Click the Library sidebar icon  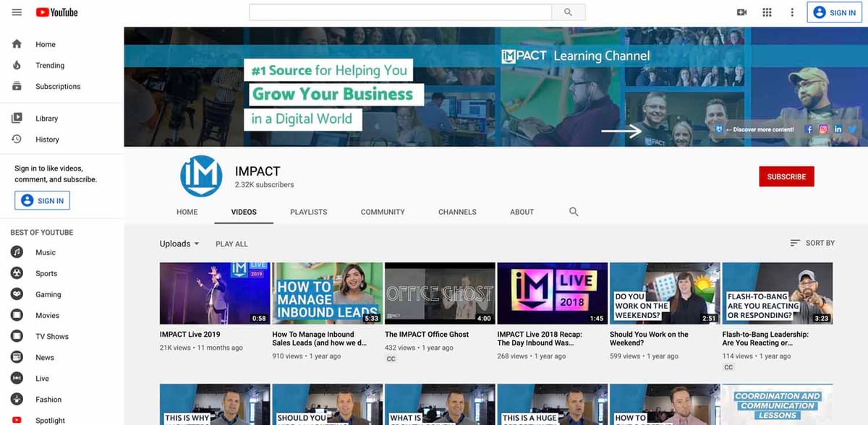(x=17, y=118)
